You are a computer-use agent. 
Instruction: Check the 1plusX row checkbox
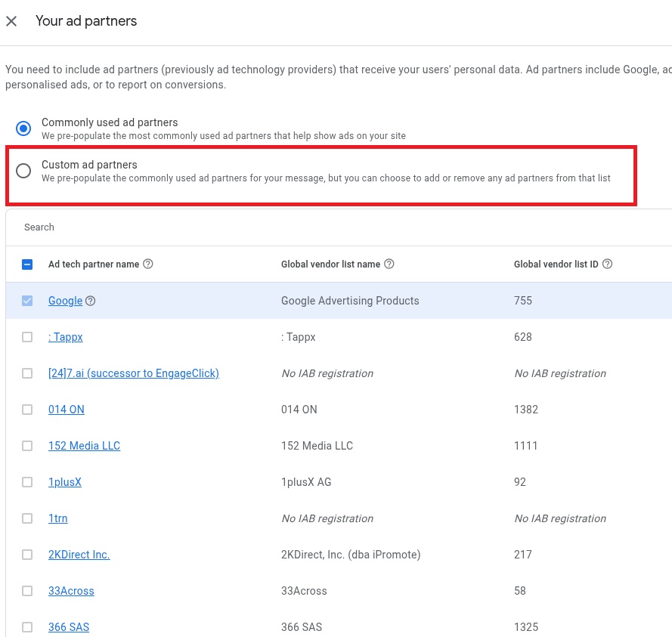(27, 482)
